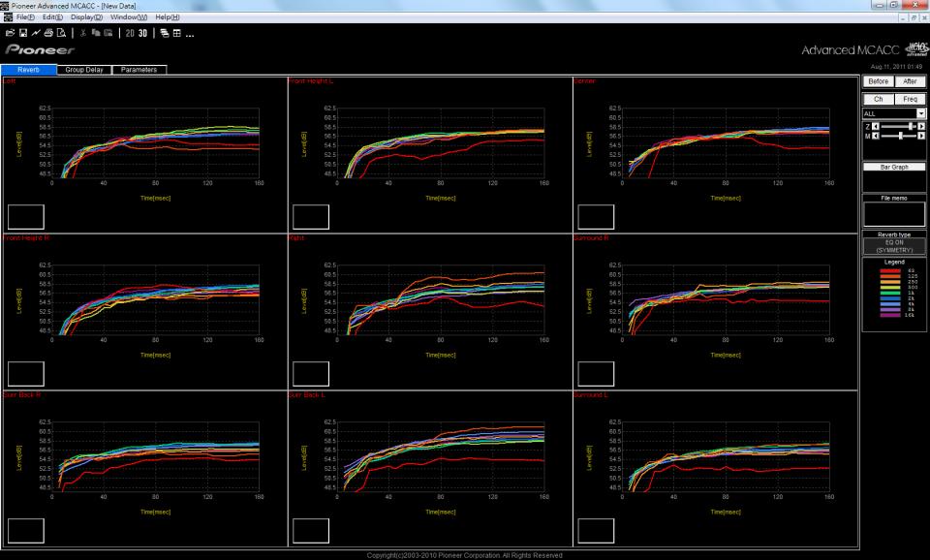The height and width of the screenshot is (560, 930).
Task: Click the red 63 Hz legend swatch
Action: (x=890, y=270)
